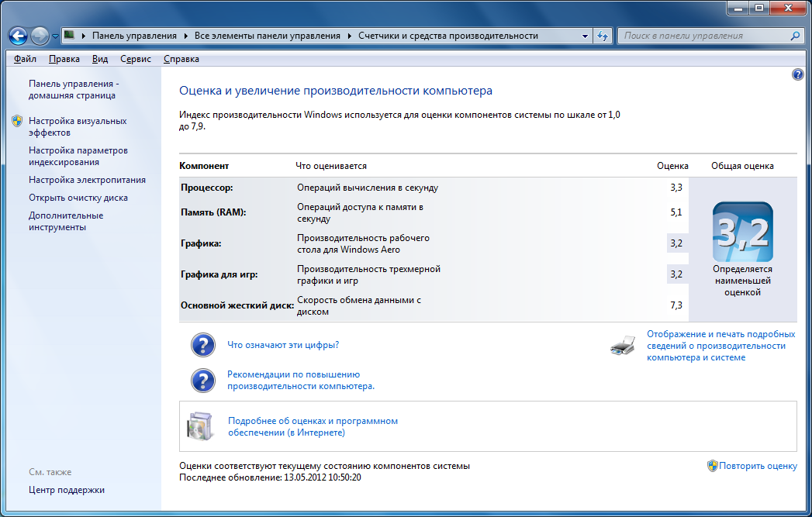The height and width of the screenshot is (517, 812).
Task: Open the Правка menu
Action: 64,59
